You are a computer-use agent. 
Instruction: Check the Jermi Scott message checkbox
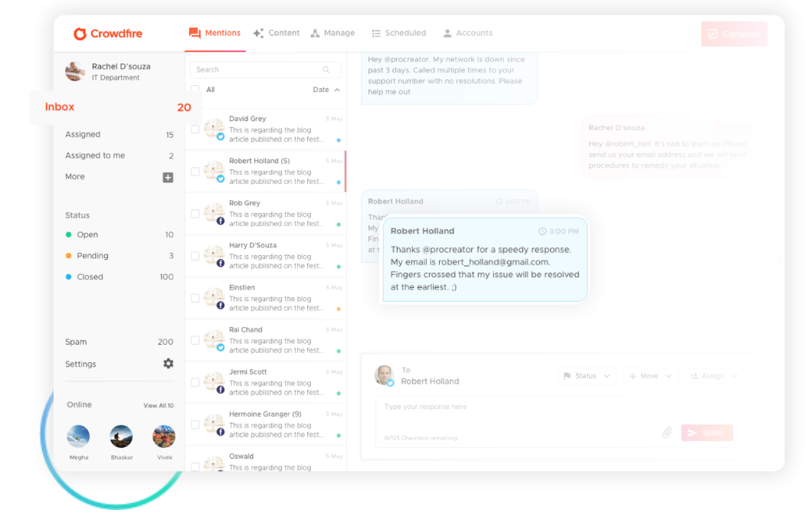pyautogui.click(x=195, y=383)
